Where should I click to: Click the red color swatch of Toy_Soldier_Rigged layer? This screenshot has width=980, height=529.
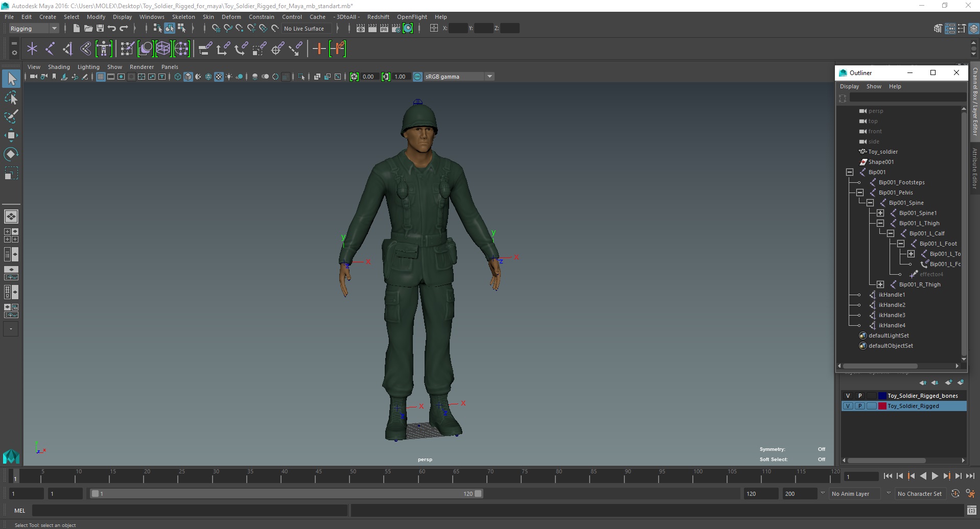882,406
